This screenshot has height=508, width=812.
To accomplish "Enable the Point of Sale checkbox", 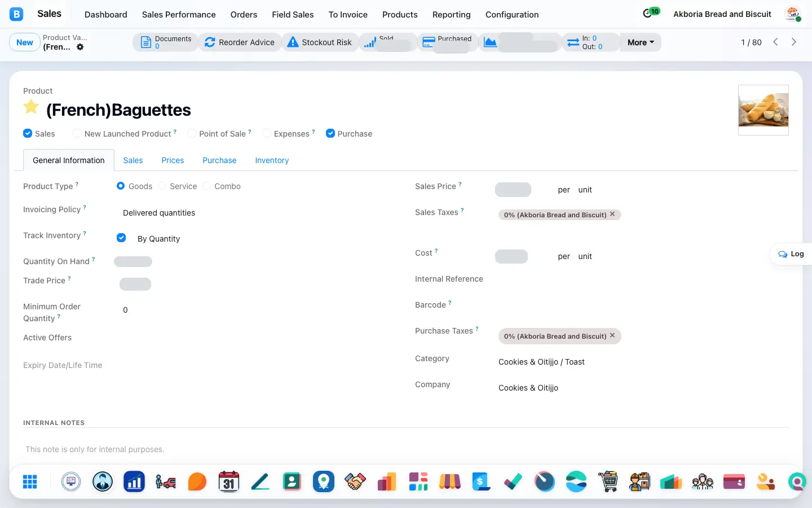I will [x=192, y=133].
